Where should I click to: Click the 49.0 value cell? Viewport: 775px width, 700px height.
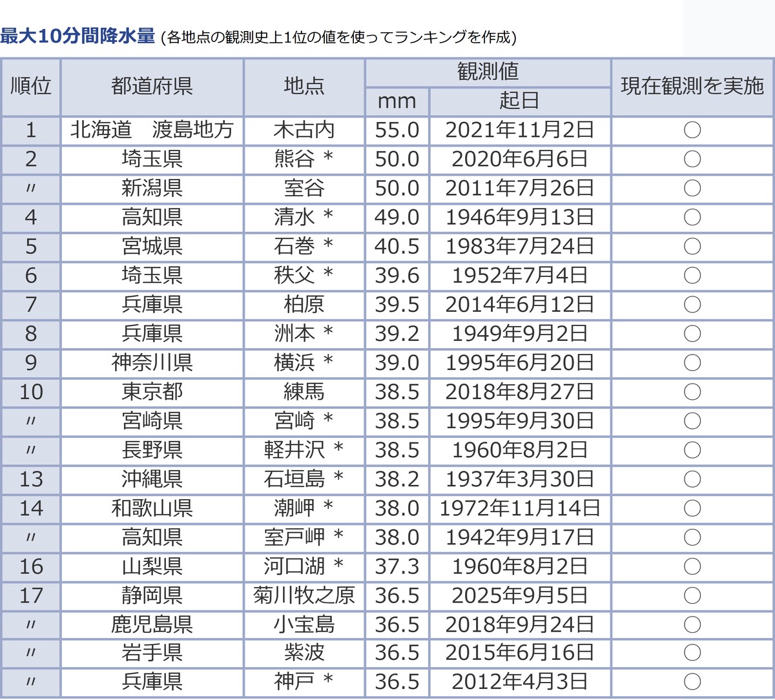[x=397, y=218]
